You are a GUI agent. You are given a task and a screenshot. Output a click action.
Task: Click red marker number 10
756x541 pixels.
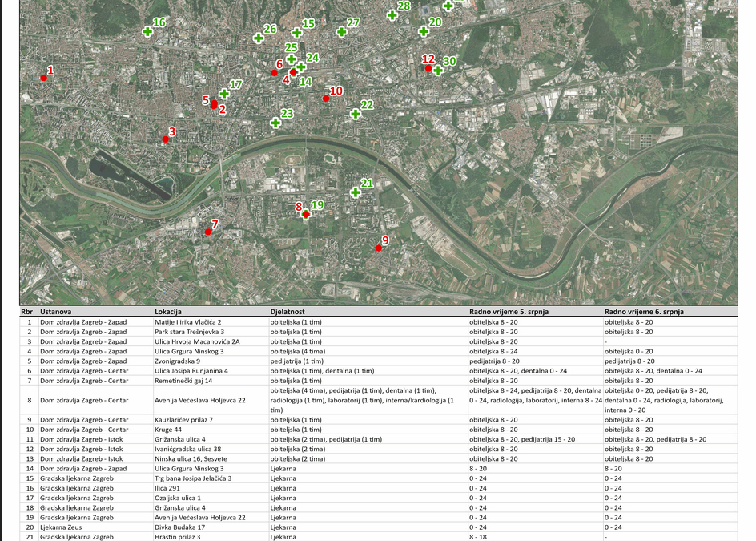326,99
